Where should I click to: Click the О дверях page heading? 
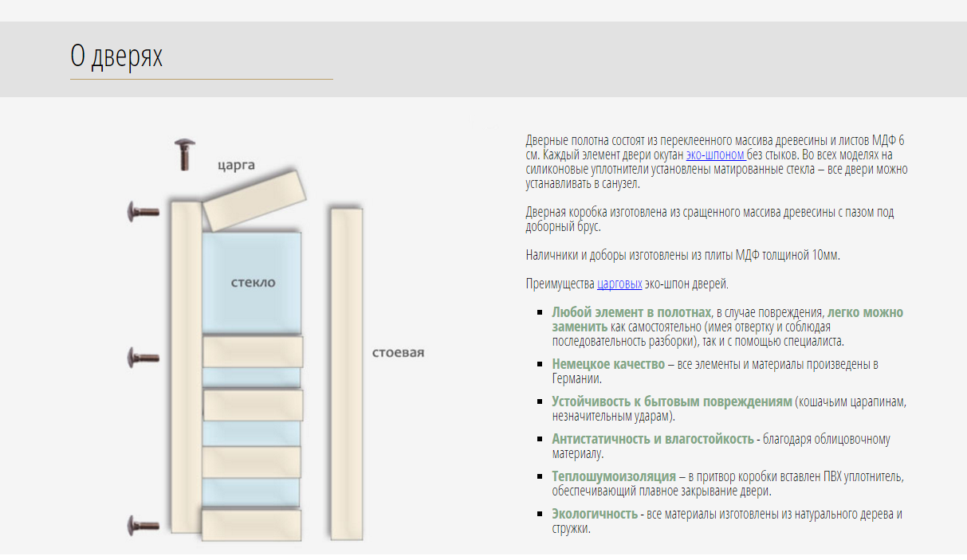coord(116,57)
